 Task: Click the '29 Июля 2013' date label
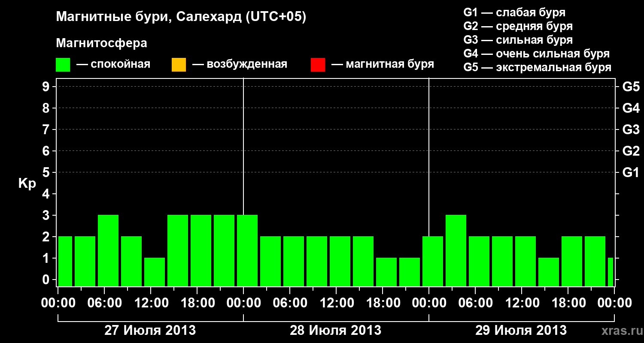(x=521, y=331)
